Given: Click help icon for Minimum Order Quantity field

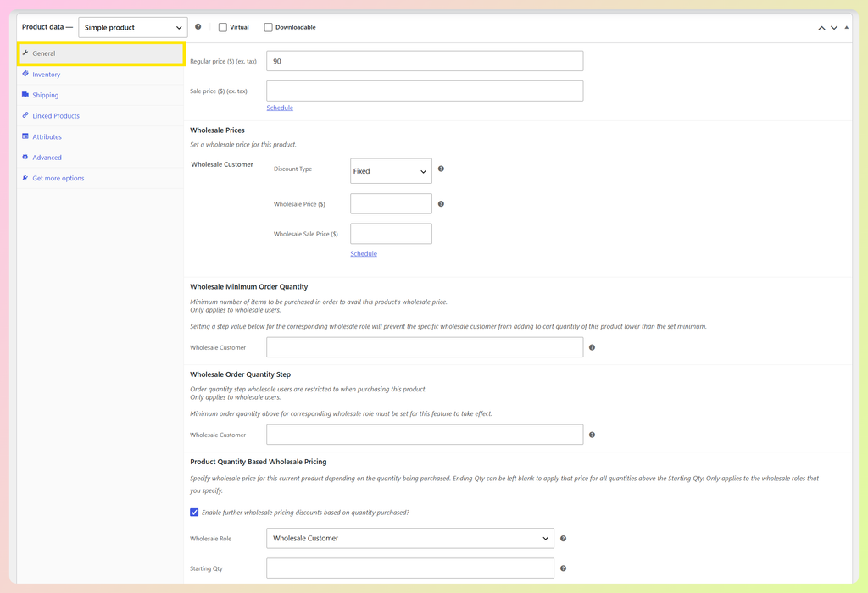Looking at the screenshot, I should (592, 347).
